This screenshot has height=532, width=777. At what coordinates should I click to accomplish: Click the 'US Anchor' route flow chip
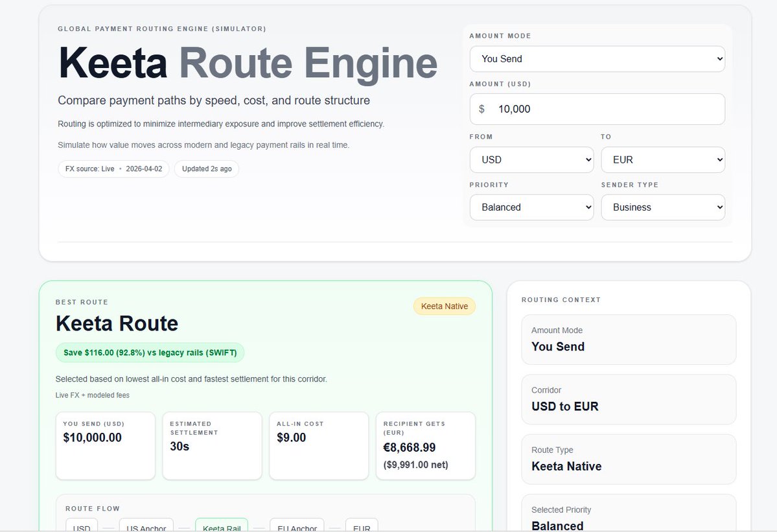[146, 526]
